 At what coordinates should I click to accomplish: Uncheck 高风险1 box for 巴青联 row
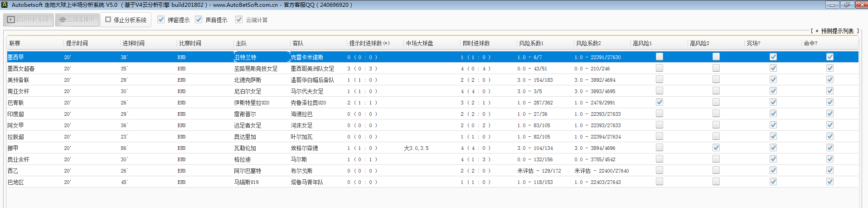(x=659, y=102)
